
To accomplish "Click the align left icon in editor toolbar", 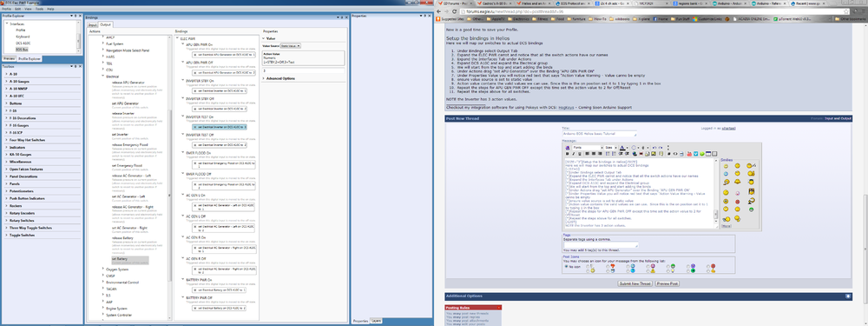I will [588, 154].
